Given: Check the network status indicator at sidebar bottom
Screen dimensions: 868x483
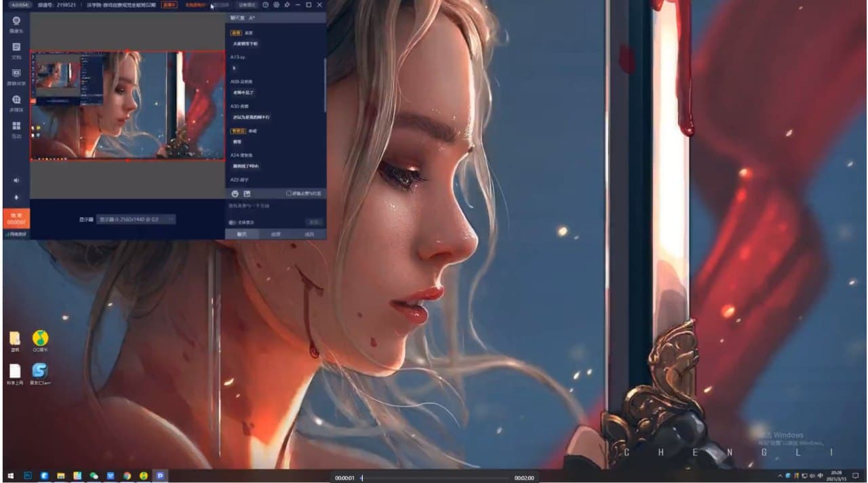Looking at the screenshot, I should point(16,234).
